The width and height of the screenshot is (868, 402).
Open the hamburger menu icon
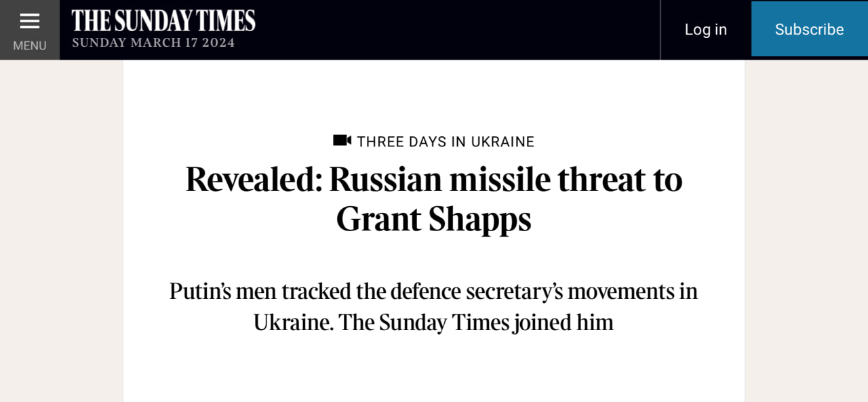click(29, 22)
